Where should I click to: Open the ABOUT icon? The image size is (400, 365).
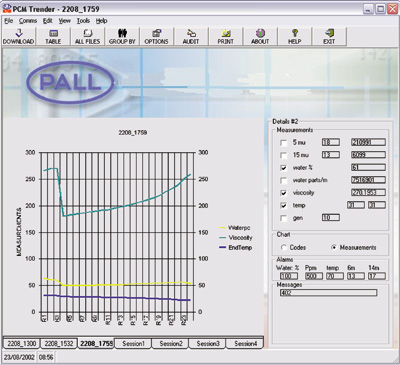pyautogui.click(x=260, y=36)
